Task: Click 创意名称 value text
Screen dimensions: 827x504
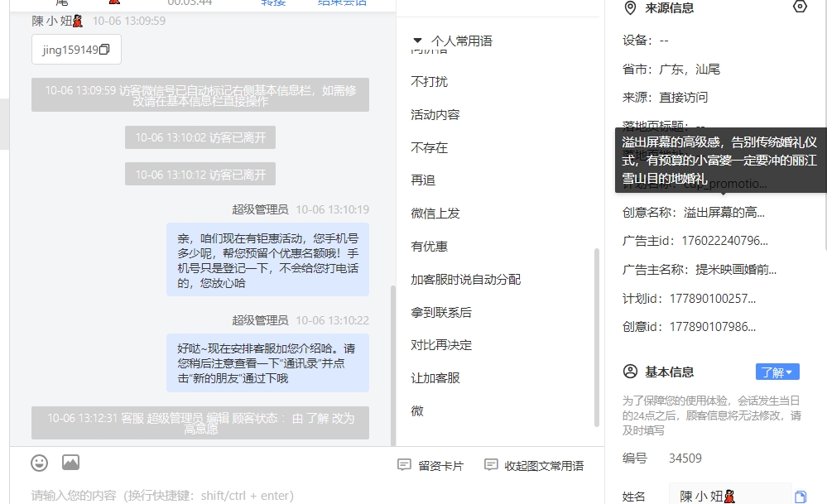Action: [724, 213]
